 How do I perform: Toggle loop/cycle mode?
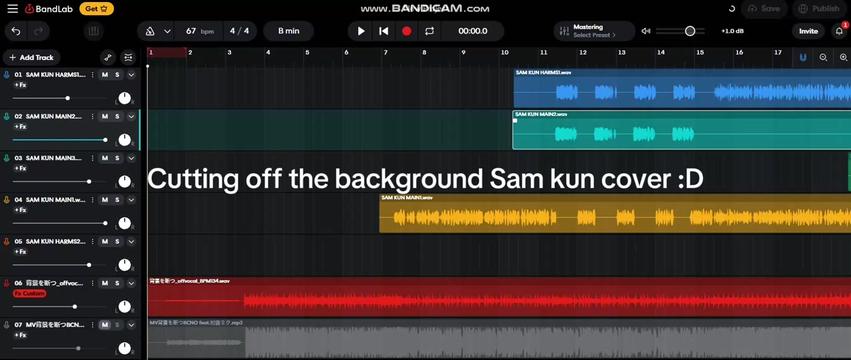[429, 31]
